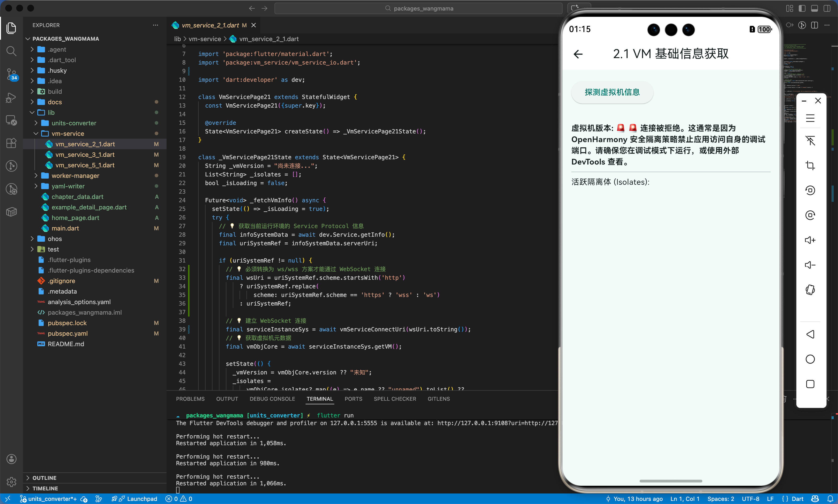
Task: Open the Extensions view icon
Action: (x=11, y=143)
